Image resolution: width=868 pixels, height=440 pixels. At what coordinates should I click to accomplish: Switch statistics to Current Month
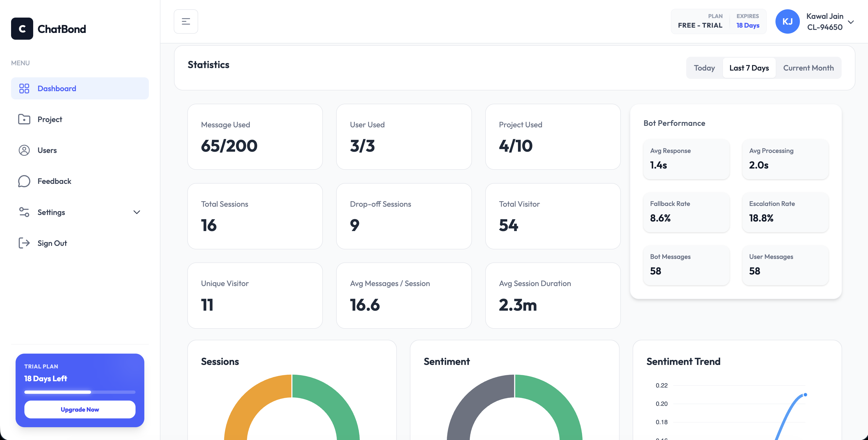tap(808, 68)
